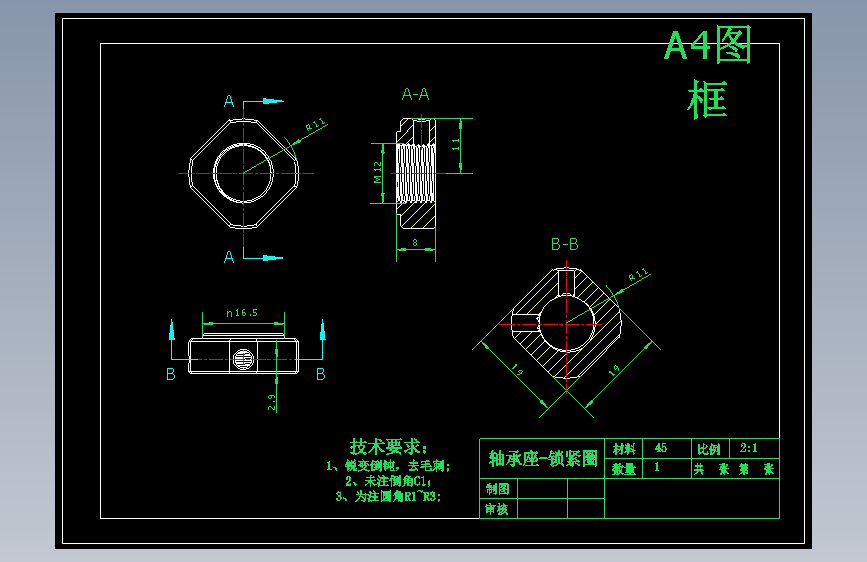Click the green "A4图框" title text
The height and width of the screenshot is (562, 867).
coord(708,72)
